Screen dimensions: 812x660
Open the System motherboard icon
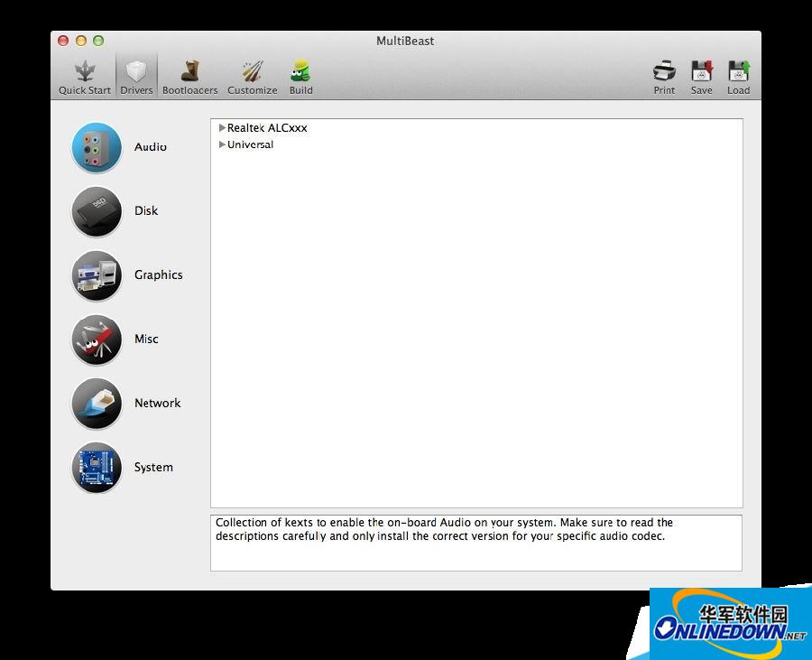pyautogui.click(x=97, y=468)
